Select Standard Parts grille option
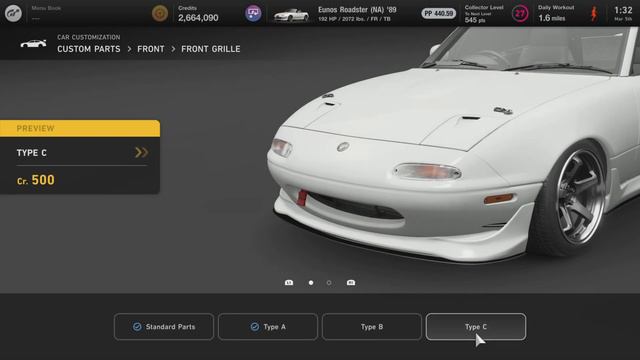 point(164,327)
